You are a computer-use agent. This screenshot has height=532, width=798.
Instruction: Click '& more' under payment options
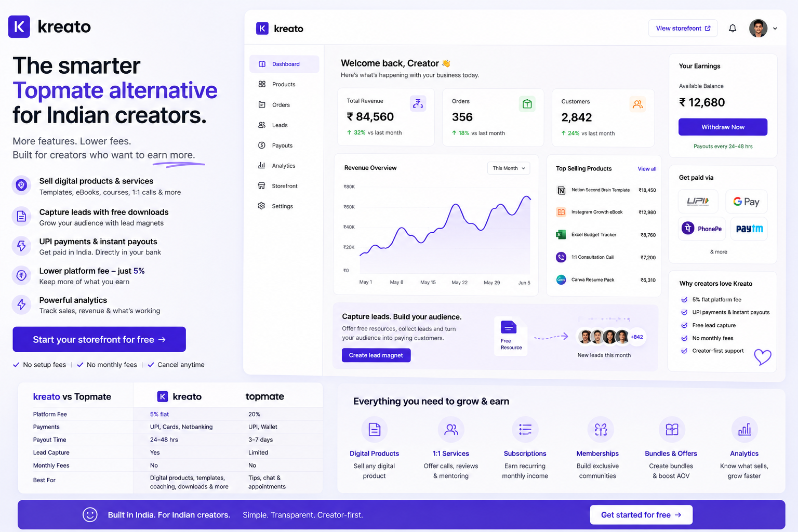coord(719,252)
